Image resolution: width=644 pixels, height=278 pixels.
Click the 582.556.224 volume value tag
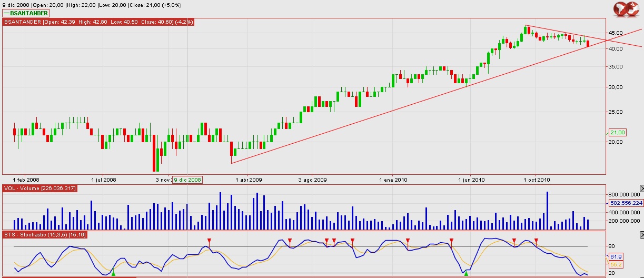tap(625, 202)
